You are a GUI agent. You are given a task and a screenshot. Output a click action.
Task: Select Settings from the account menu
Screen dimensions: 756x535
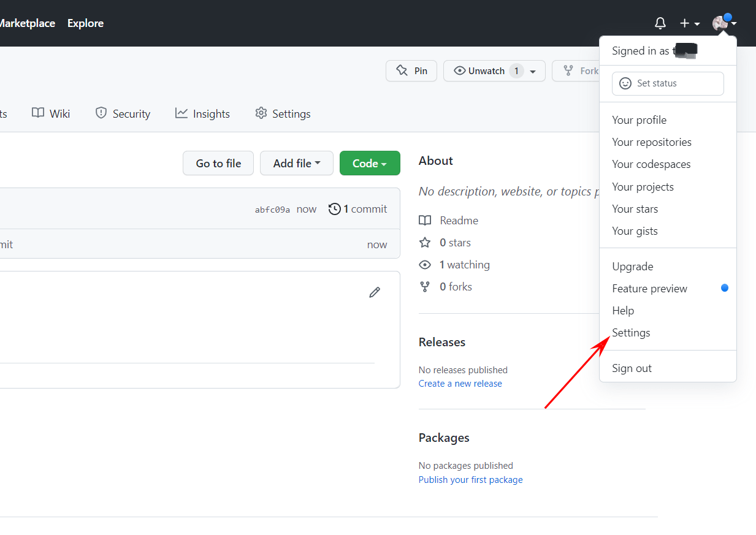[630, 332]
